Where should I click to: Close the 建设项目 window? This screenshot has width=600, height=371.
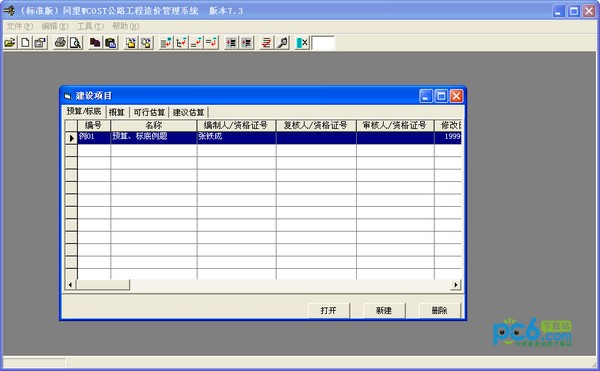(456, 96)
